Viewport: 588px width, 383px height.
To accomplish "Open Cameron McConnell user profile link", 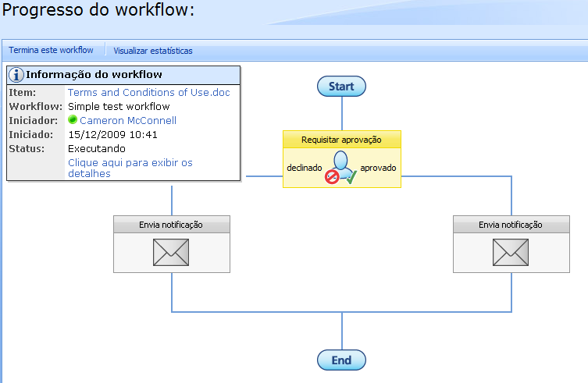I will coord(128,120).
